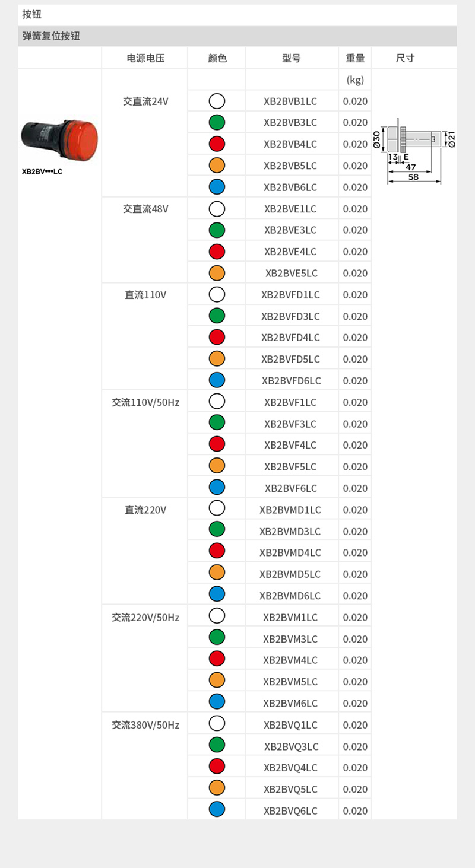Click the 尺寸 column header
This screenshot has width=475, height=868.
(x=405, y=58)
